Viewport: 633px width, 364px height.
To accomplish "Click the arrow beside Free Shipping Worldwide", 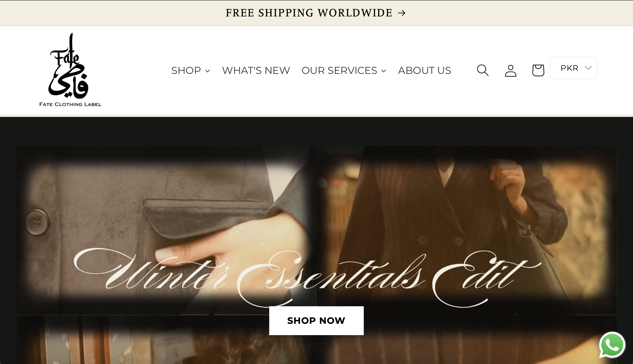I will (402, 13).
